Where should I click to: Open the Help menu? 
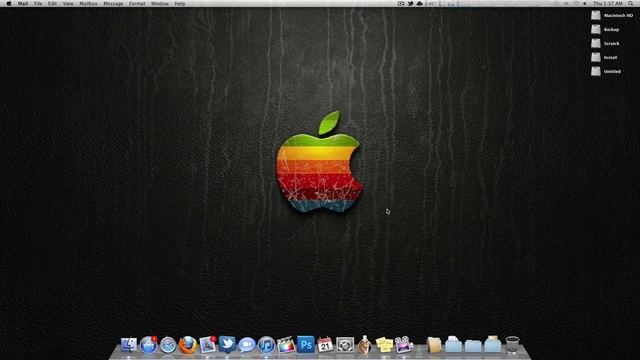tap(180, 4)
